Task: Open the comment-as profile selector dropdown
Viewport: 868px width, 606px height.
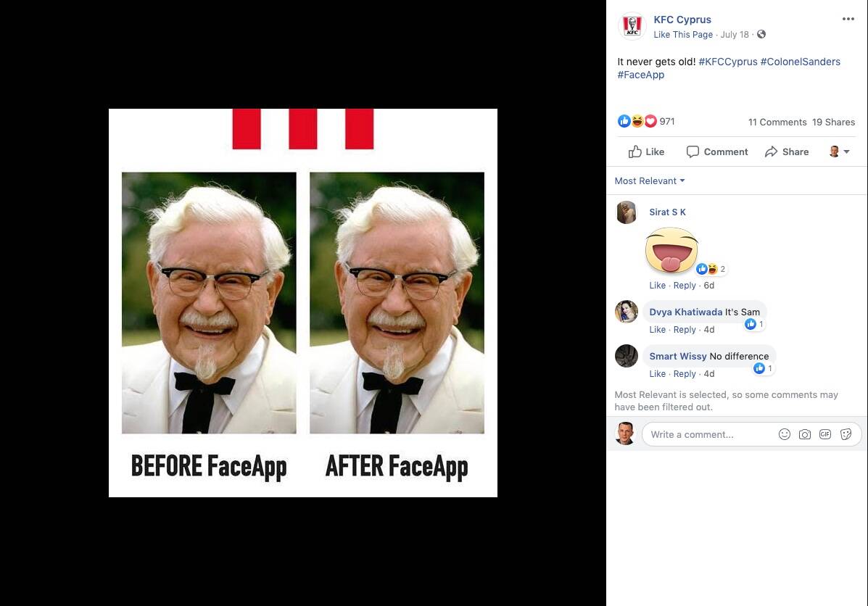Action: [839, 151]
